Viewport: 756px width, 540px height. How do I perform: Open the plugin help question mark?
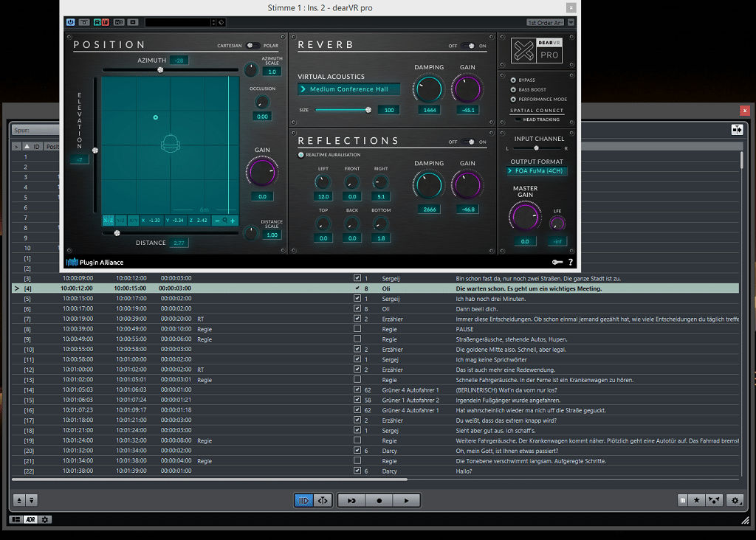[571, 262]
